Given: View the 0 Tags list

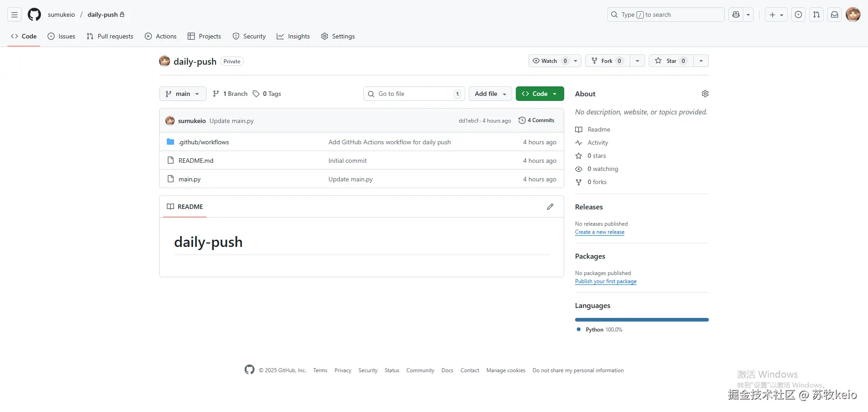Looking at the screenshot, I should [267, 94].
